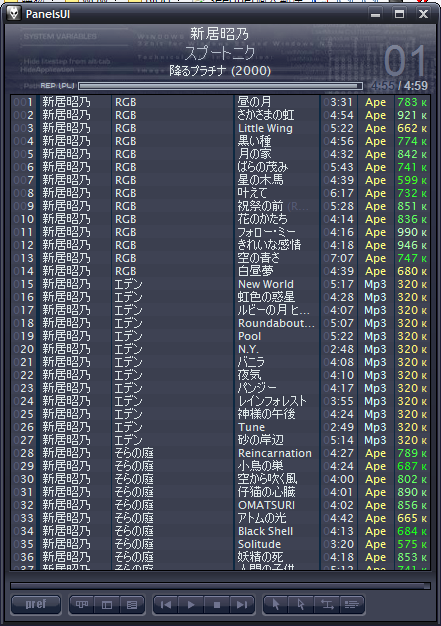Select track 015 New World

220,284
